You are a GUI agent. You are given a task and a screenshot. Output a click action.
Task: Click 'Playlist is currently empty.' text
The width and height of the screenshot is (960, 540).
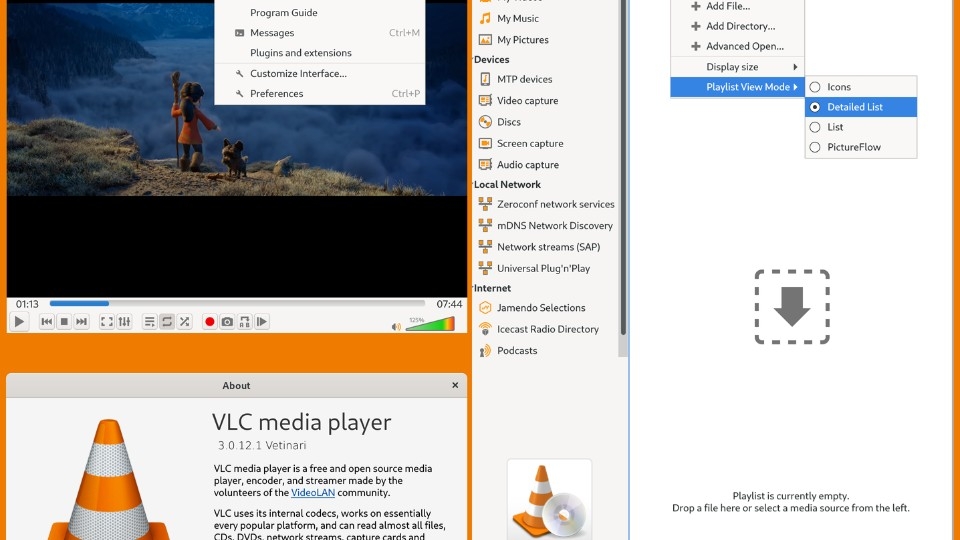pyautogui.click(x=790, y=496)
